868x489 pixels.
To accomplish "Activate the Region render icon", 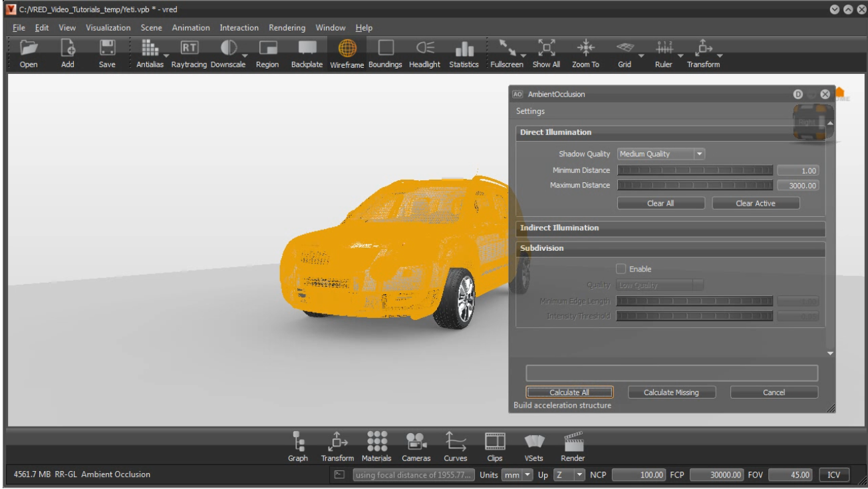I will point(267,49).
